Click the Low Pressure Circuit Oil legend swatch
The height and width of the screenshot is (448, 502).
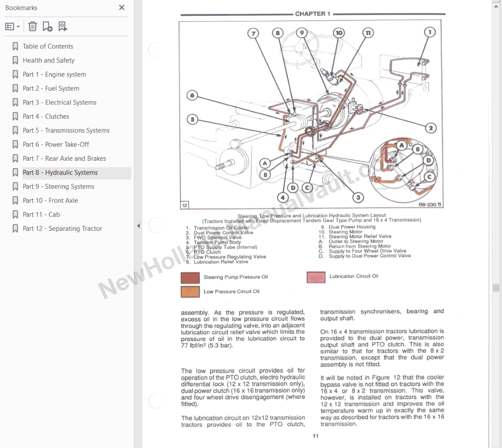[x=190, y=292]
